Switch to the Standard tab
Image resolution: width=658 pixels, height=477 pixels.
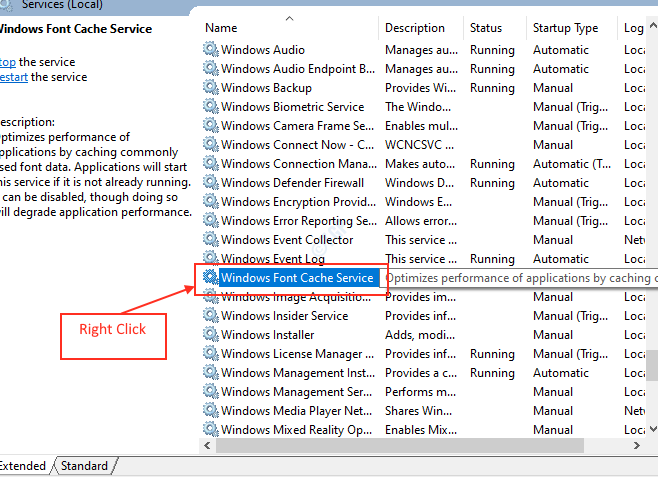(84, 466)
